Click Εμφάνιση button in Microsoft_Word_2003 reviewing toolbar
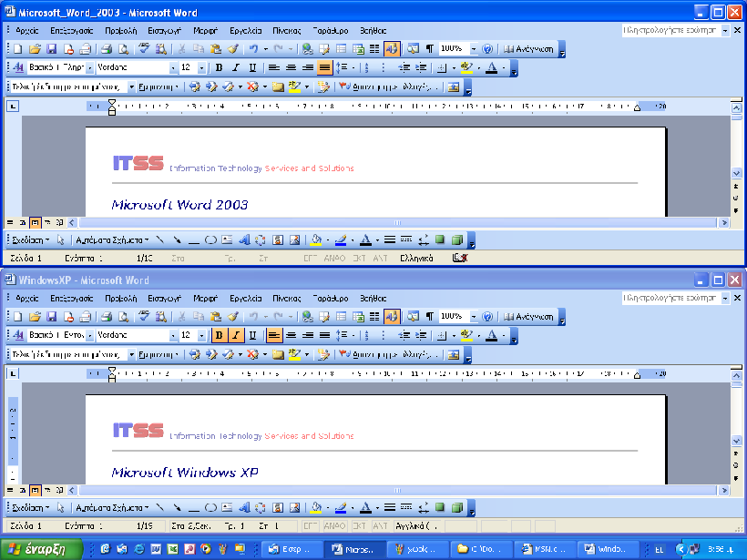 158,87
